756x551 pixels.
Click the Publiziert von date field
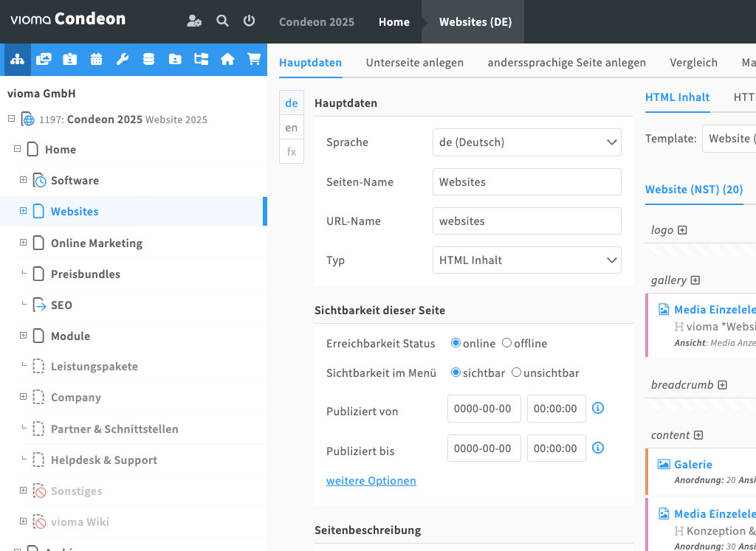484,409
